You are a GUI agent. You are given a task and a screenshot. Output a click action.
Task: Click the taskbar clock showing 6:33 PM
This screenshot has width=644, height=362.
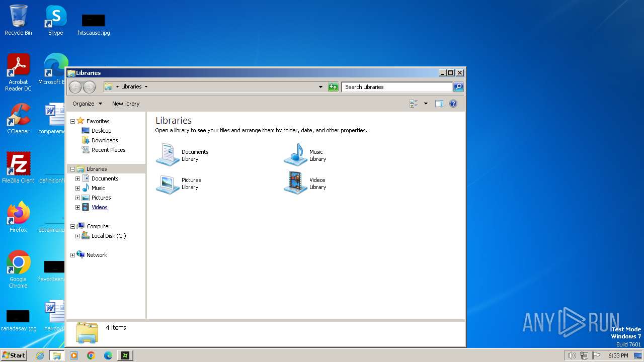pos(618,355)
